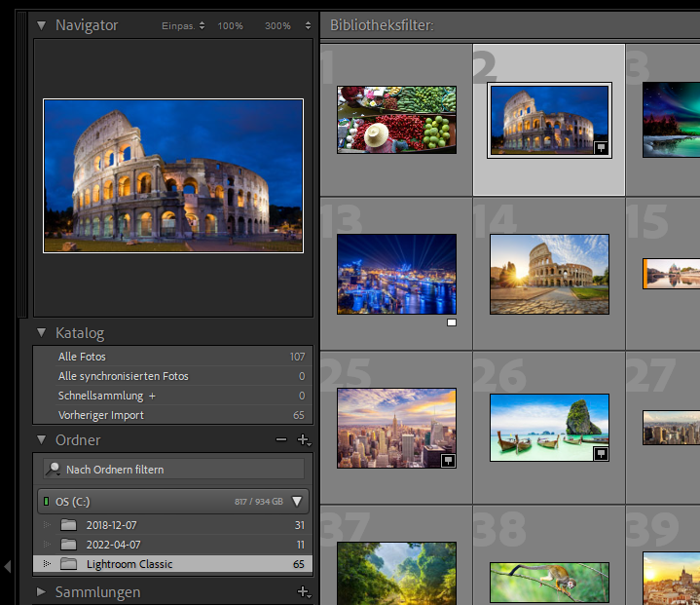Click the 817 / 934 GB disk space text
This screenshot has height=605, width=700.
259,502
